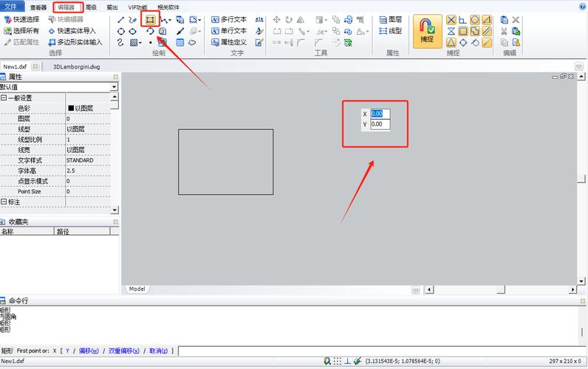This screenshot has height=369, width=588.
Task: Open the File (文件) menu
Action: [x=11, y=7]
